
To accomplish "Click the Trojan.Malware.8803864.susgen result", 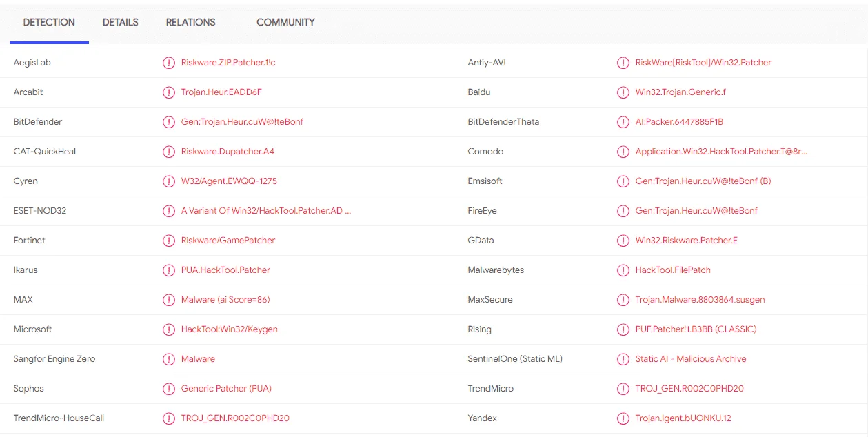I will pyautogui.click(x=700, y=300).
